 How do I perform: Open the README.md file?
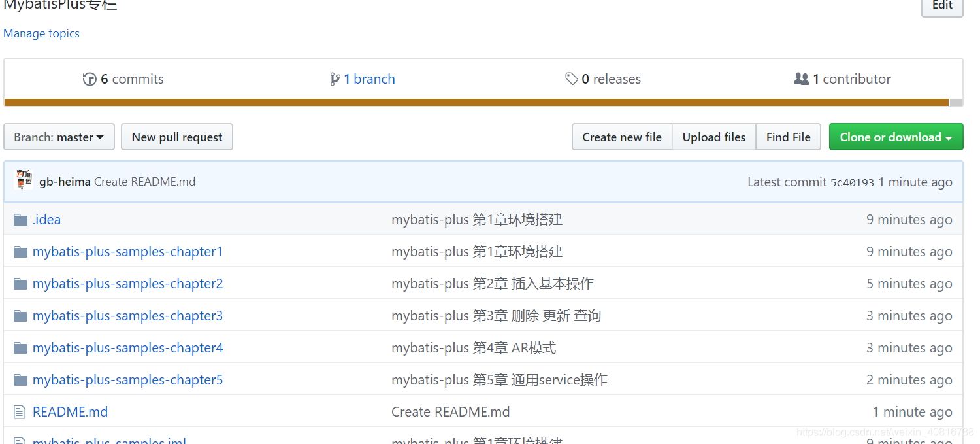coord(70,412)
